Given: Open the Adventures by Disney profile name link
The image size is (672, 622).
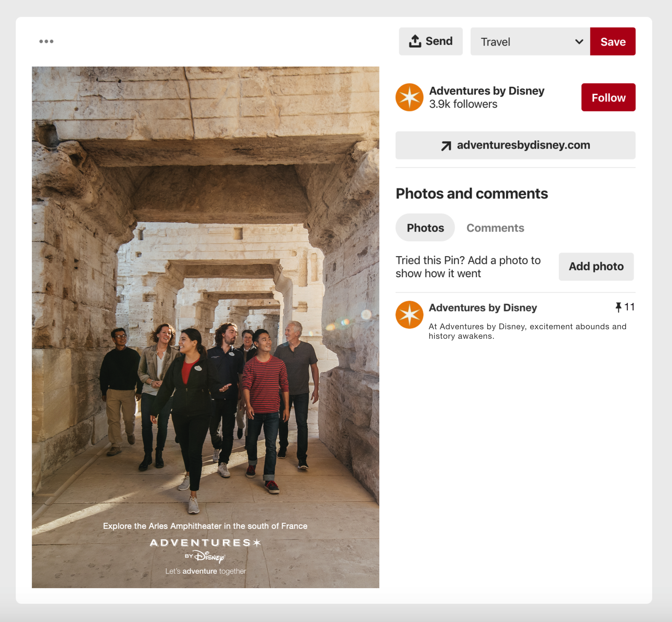Looking at the screenshot, I should coord(487,91).
